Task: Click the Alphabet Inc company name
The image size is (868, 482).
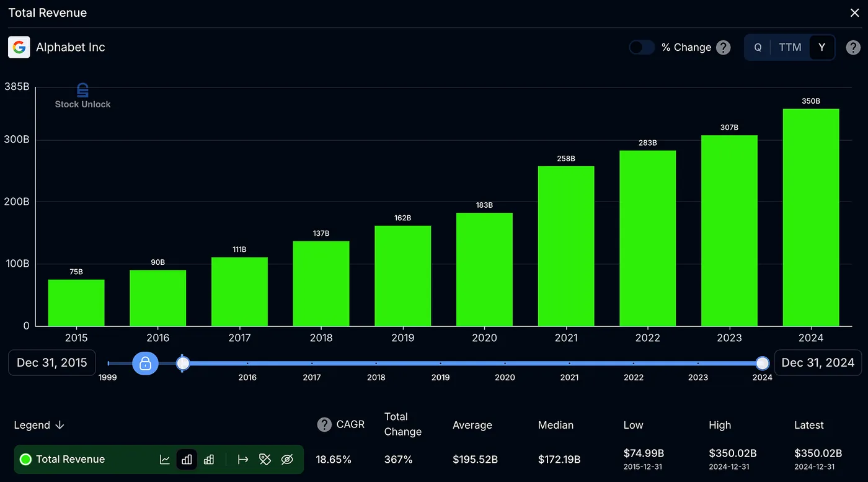Action: click(71, 47)
